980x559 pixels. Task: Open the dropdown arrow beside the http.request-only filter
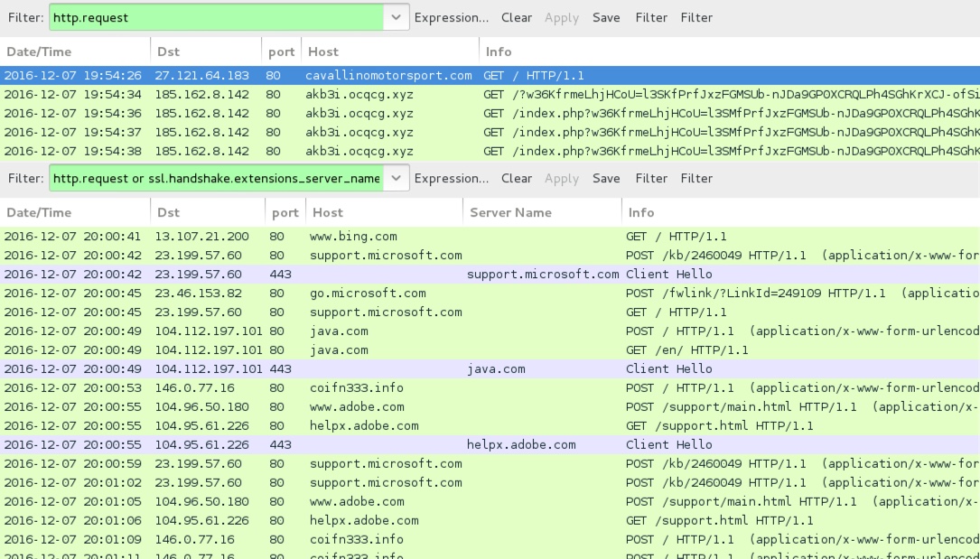(x=397, y=17)
